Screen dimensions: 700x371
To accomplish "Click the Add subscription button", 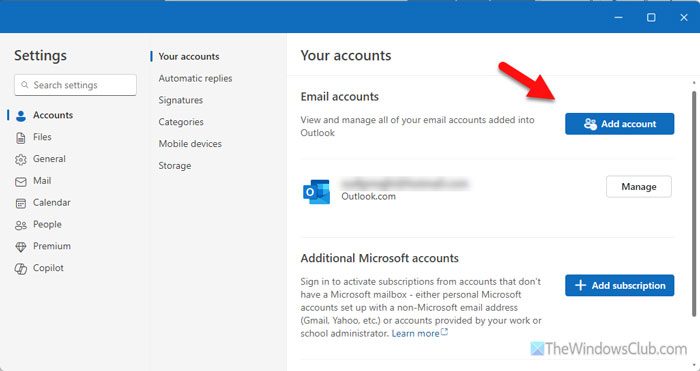I will coord(619,285).
